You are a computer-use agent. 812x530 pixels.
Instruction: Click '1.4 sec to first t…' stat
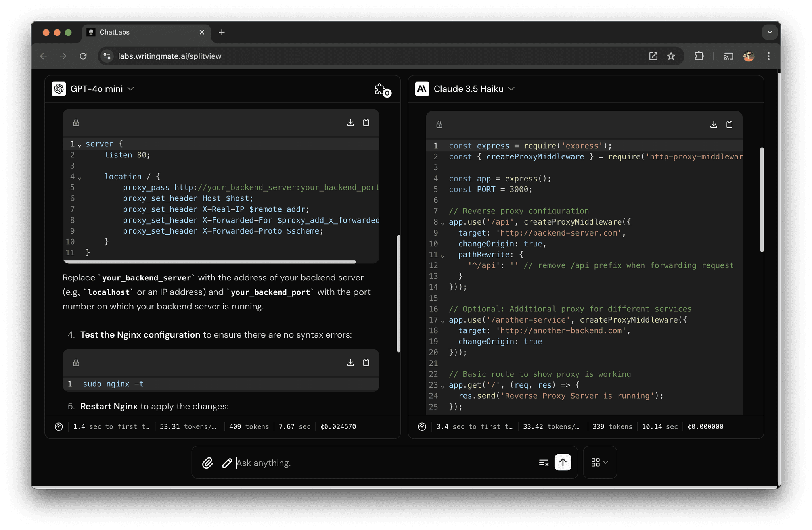(x=111, y=427)
